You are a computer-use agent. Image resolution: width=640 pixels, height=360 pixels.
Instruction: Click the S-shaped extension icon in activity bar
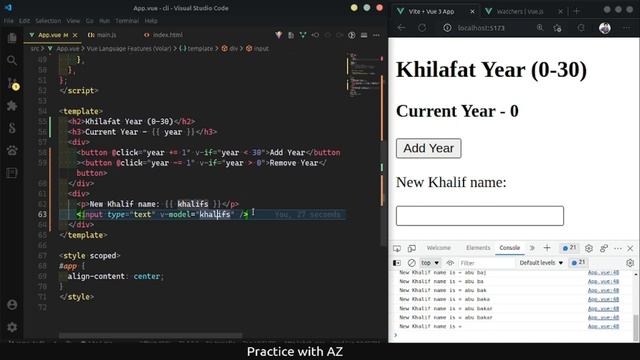tap(12, 128)
